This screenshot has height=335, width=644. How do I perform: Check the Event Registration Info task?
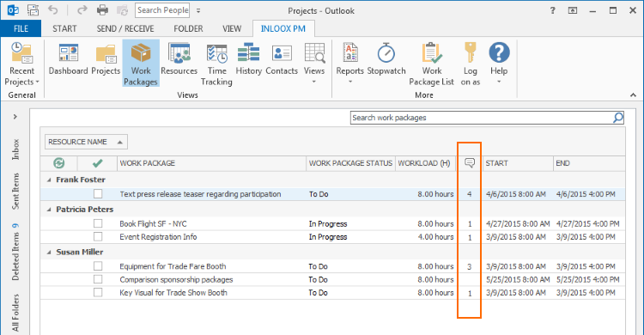[98, 237]
